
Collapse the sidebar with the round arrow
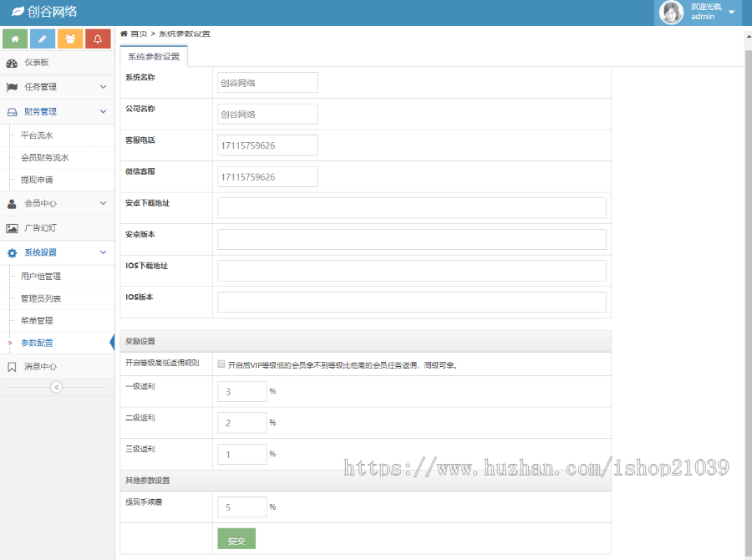pos(57,387)
